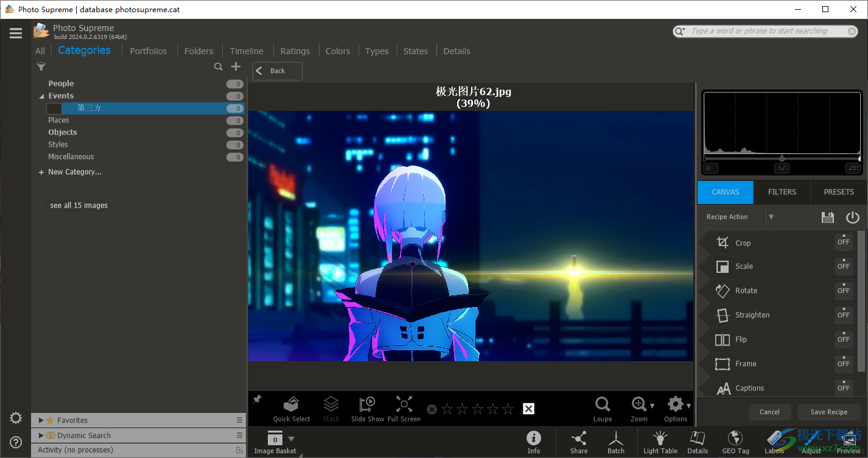868x458 pixels.
Task: Toggle Captions OFF switch
Action: point(844,387)
